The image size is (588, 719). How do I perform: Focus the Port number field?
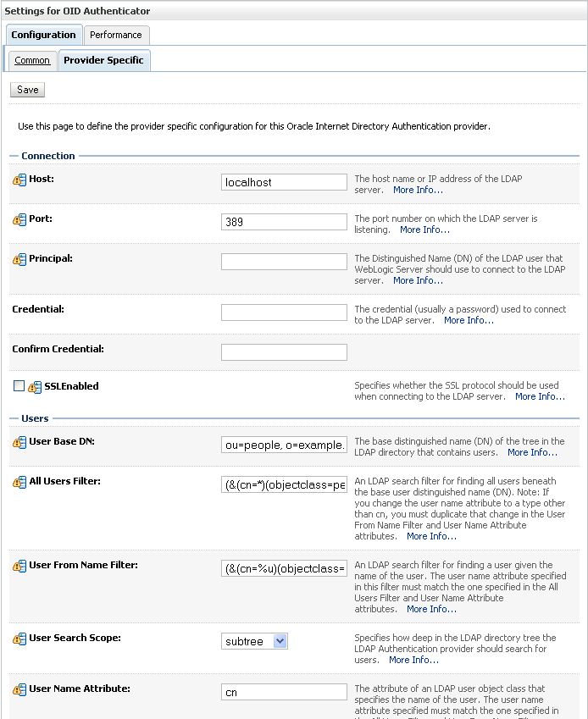284,222
